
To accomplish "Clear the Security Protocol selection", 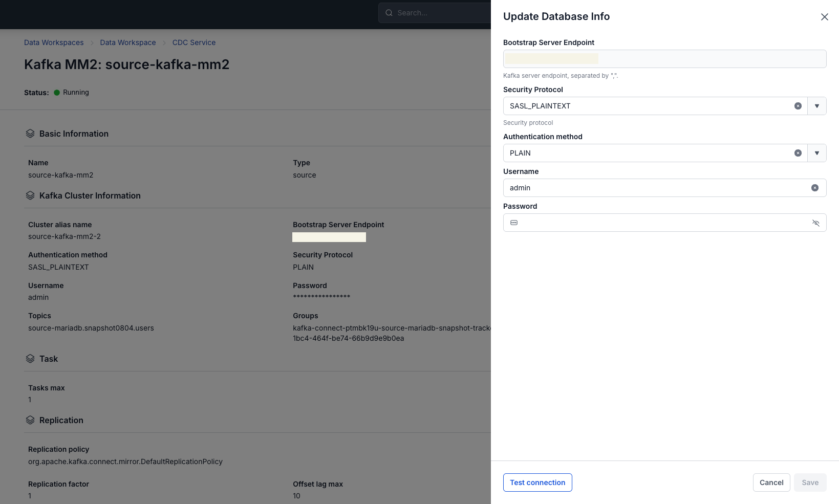I will coord(798,106).
